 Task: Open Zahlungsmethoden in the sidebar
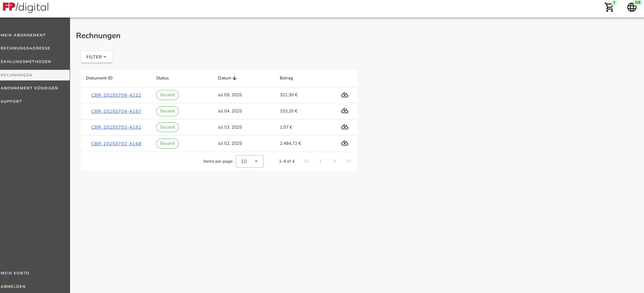(x=26, y=62)
